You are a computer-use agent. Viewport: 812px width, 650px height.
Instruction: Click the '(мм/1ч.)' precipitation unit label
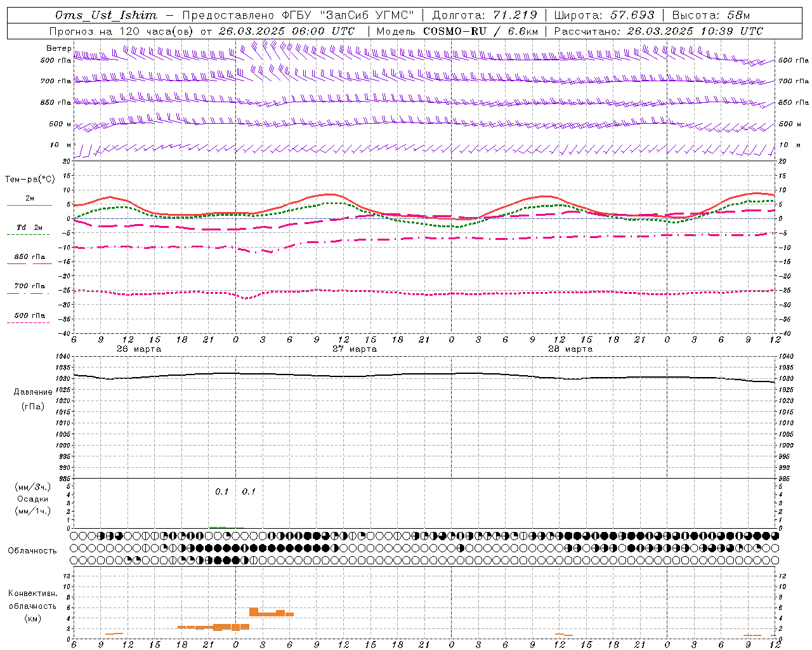tap(32, 511)
